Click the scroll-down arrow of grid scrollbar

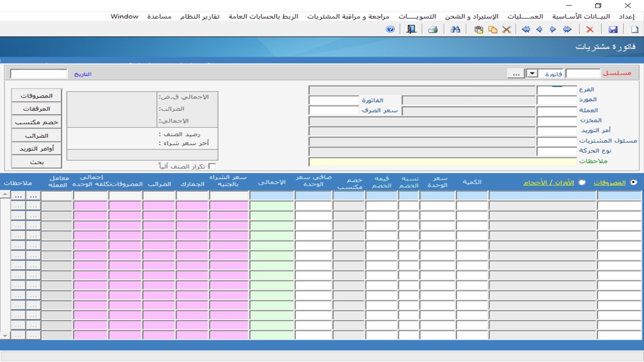pyautogui.click(x=5, y=335)
